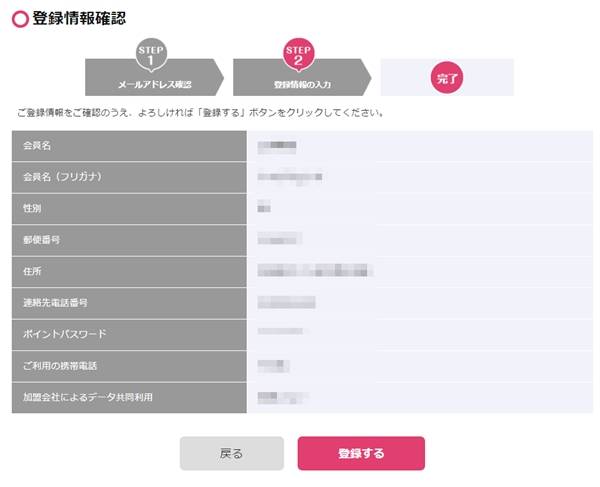Viewport: 600px width, 487px height.
Task: Click the 加盟会社によるデータ共同利用 row label
Action: [x=88, y=397]
